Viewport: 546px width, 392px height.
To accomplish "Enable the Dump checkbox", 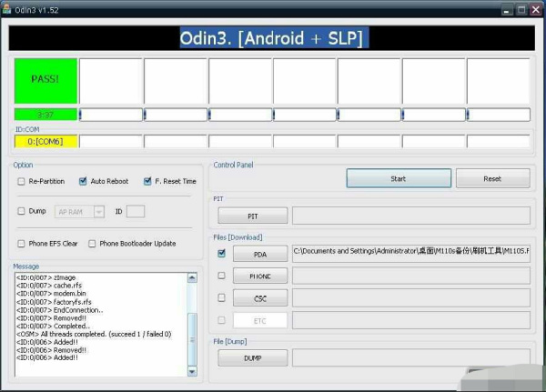I will 21,211.
